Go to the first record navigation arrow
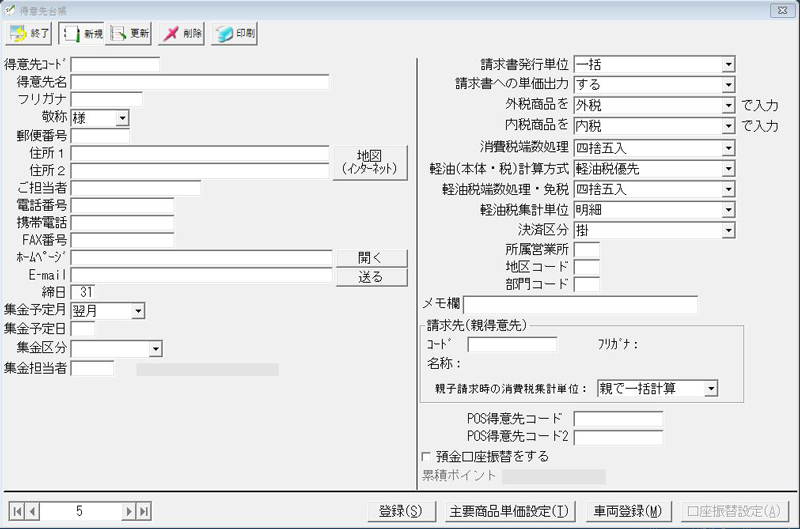This screenshot has height=529, width=800. (16, 511)
